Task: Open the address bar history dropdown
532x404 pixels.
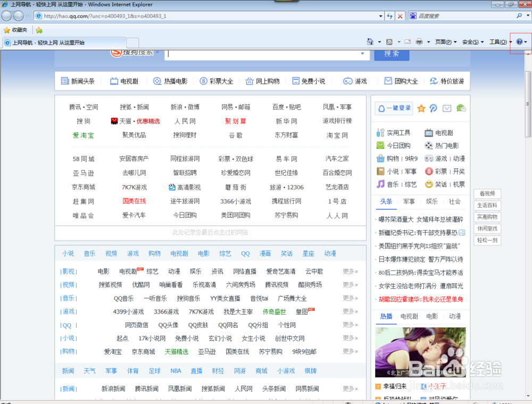Action: (x=380, y=16)
